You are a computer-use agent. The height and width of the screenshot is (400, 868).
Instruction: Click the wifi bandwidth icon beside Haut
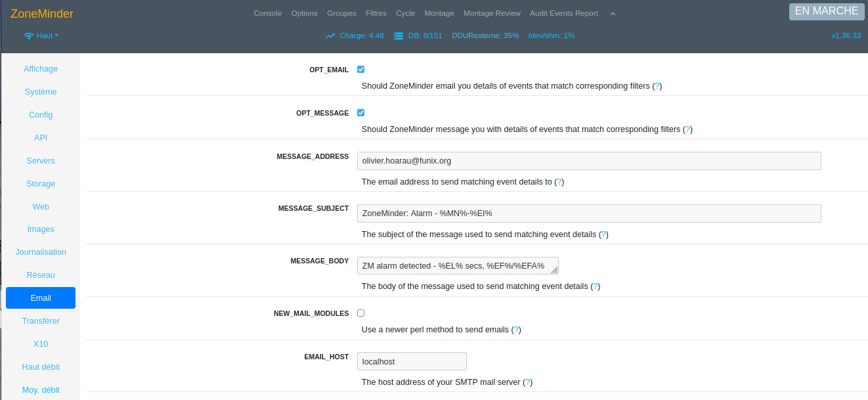coord(29,35)
